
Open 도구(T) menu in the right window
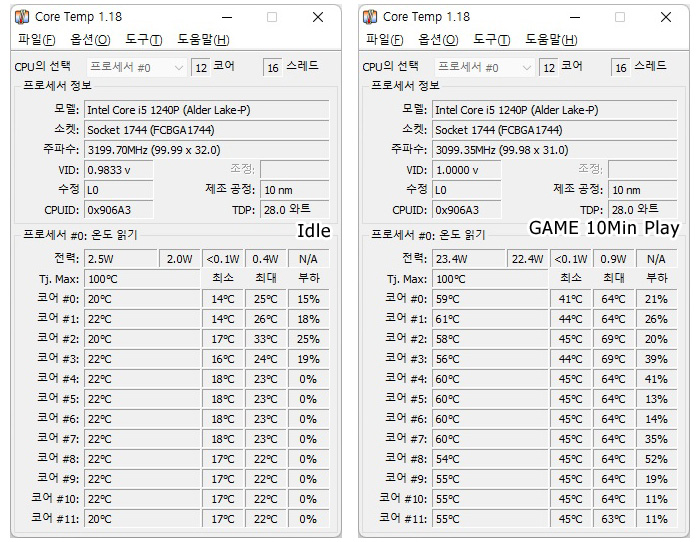(x=491, y=40)
